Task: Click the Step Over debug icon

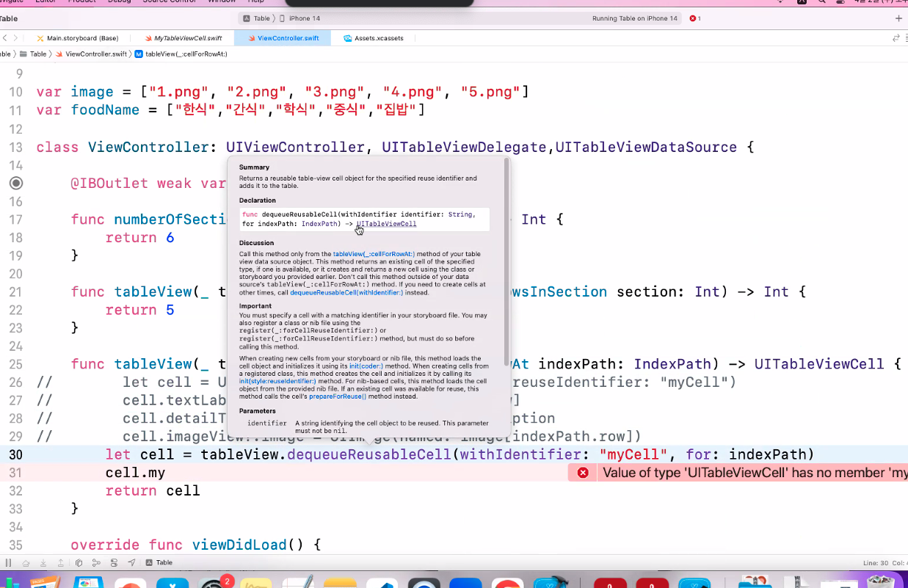Action: click(26, 563)
